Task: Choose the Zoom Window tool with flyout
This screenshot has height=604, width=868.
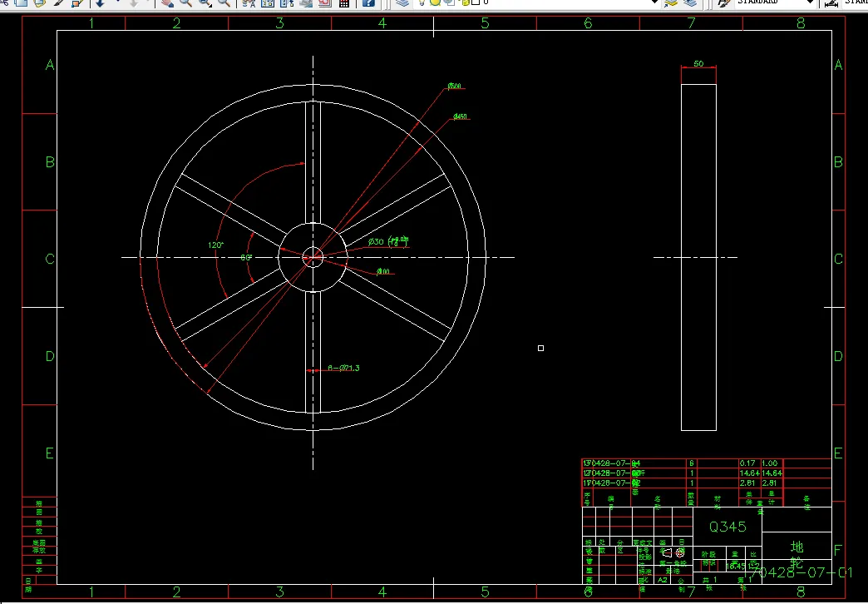Action: click(205, 3)
